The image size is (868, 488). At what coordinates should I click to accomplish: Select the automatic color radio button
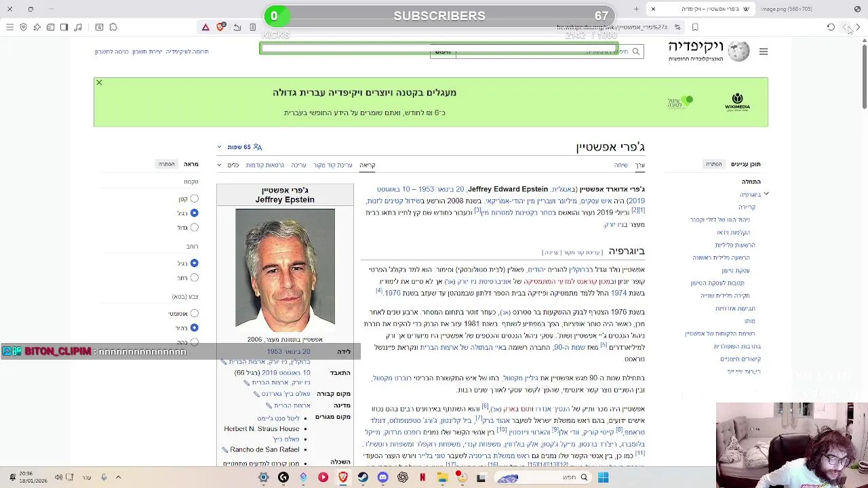click(194, 313)
